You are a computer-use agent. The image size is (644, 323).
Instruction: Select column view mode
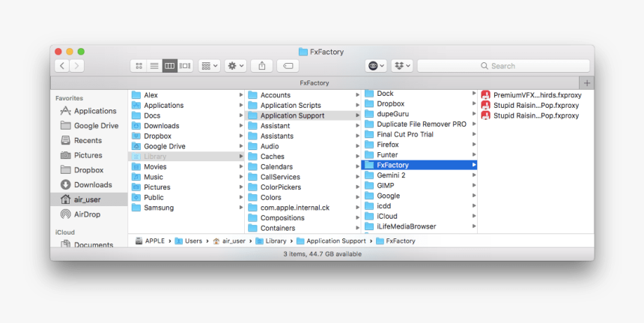coord(170,66)
